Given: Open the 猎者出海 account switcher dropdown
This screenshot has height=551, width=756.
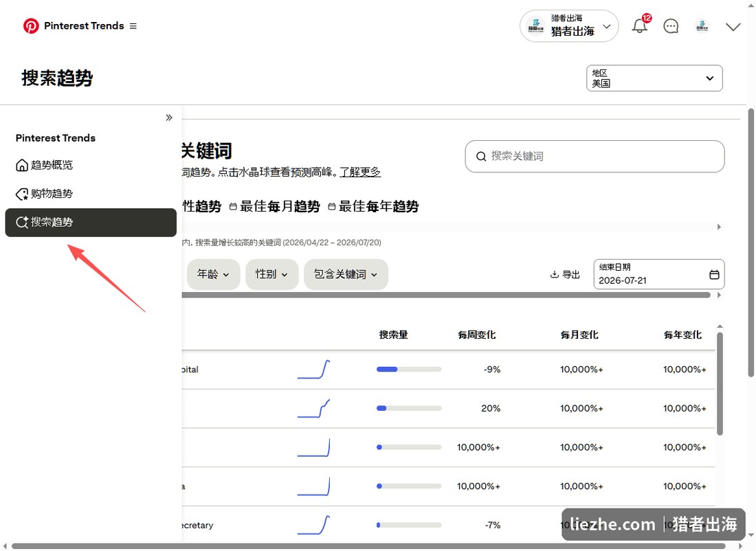Looking at the screenshot, I should (x=569, y=26).
